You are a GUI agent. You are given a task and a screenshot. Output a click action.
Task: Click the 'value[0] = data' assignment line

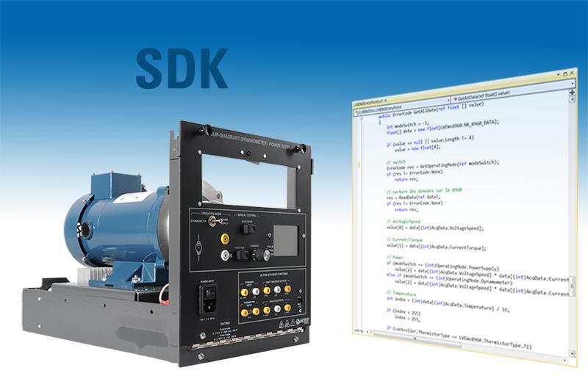click(435, 228)
